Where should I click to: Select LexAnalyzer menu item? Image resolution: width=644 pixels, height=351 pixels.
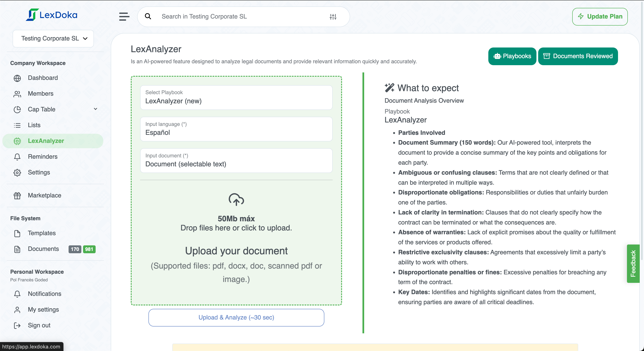click(53, 141)
